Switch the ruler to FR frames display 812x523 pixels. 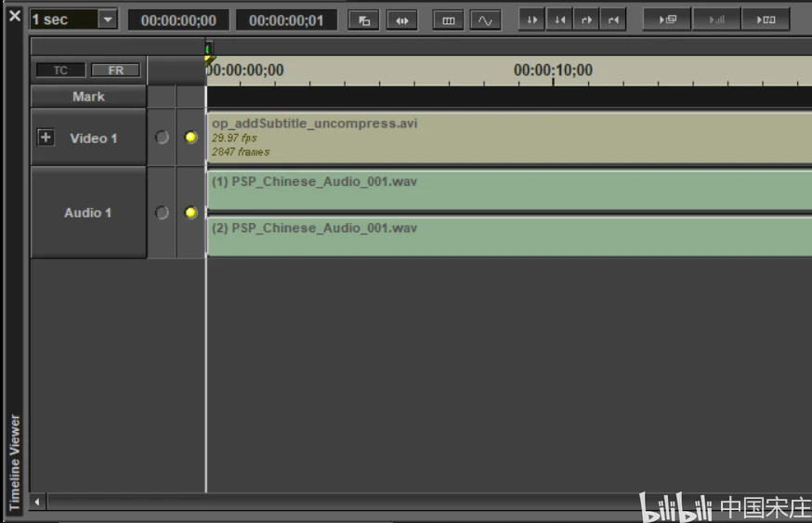tap(115, 71)
